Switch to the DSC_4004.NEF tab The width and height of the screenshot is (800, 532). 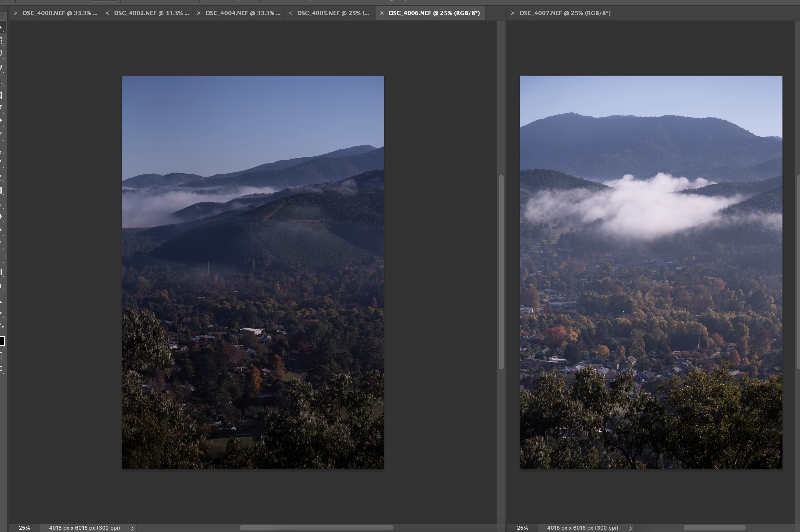click(x=243, y=13)
